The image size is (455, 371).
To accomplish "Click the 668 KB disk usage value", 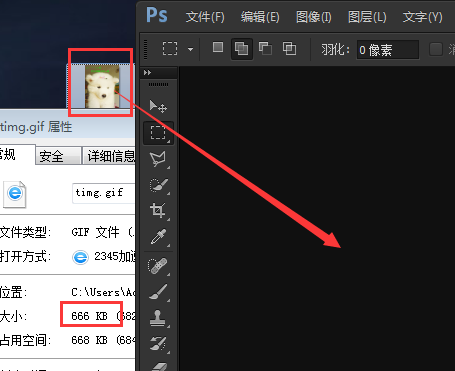I will click(89, 340).
